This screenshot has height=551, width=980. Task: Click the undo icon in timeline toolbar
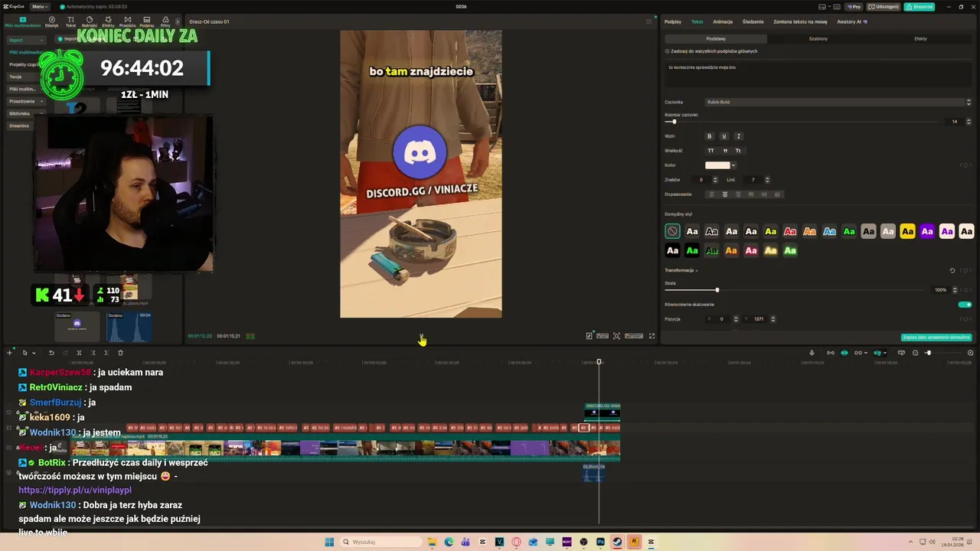(51, 353)
